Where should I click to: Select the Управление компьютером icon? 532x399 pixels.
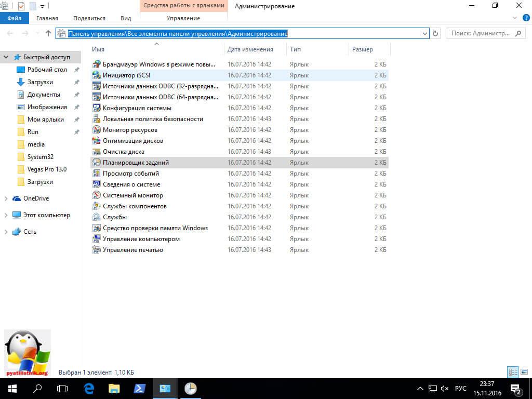coord(97,239)
